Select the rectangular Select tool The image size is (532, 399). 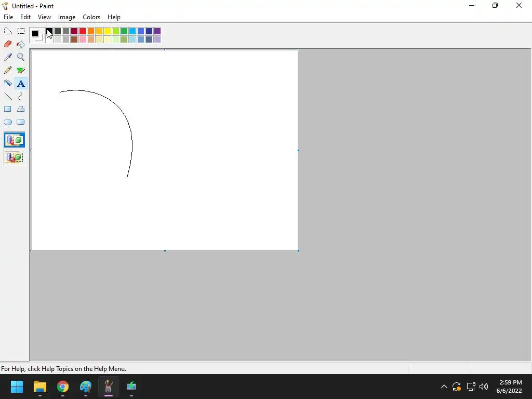(x=21, y=31)
